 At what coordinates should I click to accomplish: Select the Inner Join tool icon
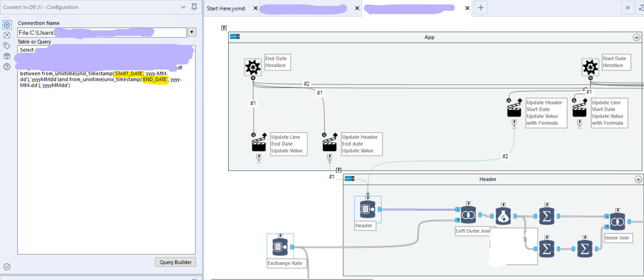(618, 222)
